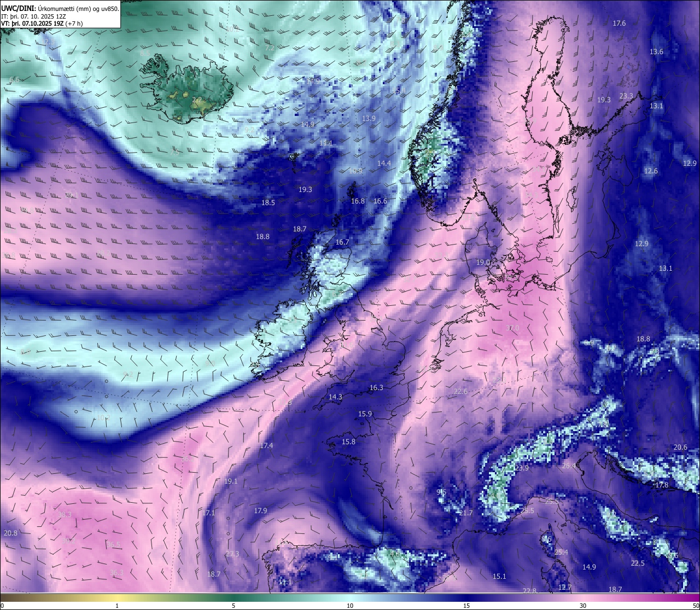Click the map value 19.0 over Denmark
The image size is (700, 610).
coord(483,263)
